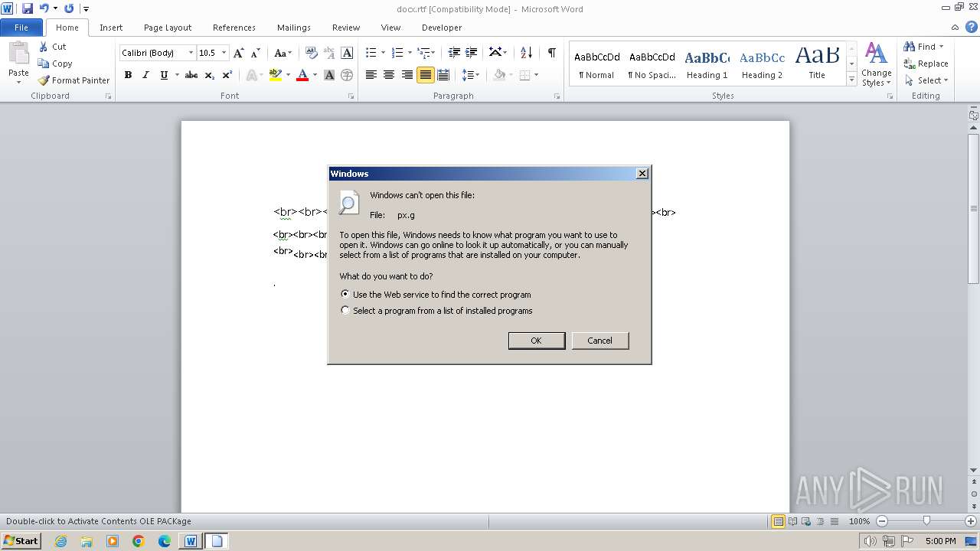Image resolution: width=980 pixels, height=551 pixels.
Task: Apply Superscript formatting
Action: 227,75
